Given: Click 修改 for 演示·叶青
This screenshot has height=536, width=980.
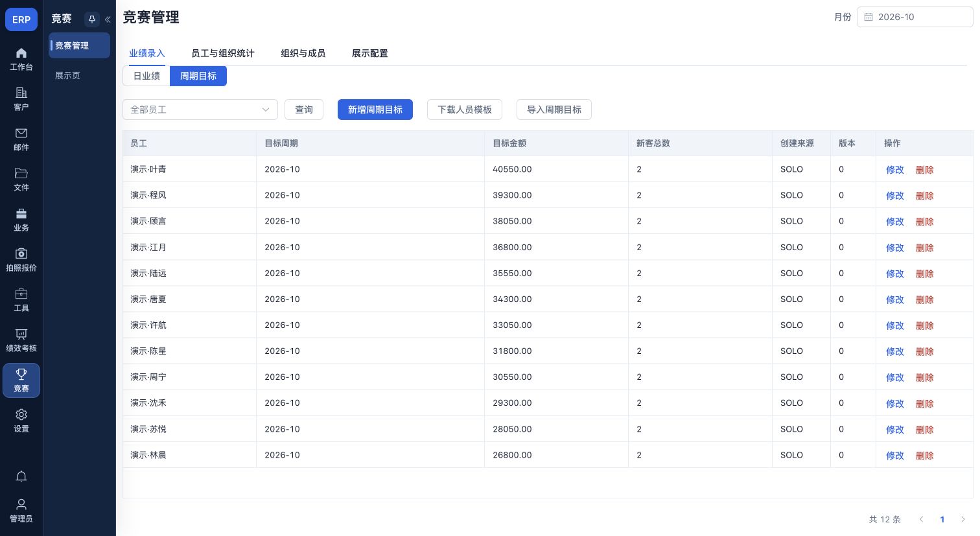Looking at the screenshot, I should tap(895, 170).
